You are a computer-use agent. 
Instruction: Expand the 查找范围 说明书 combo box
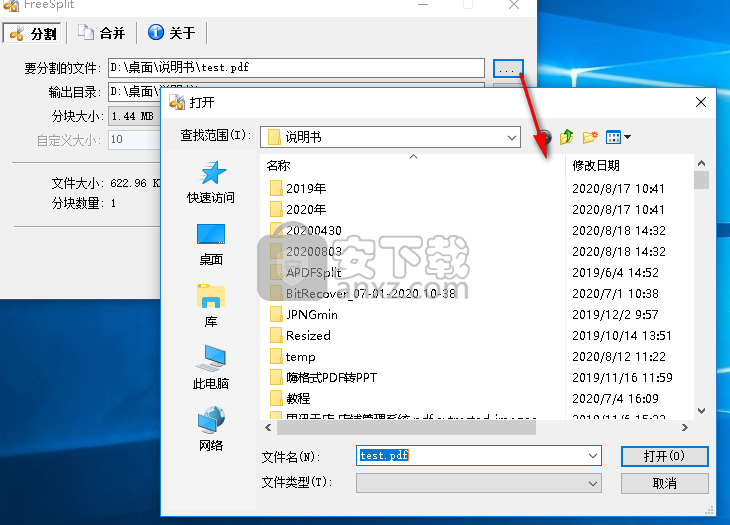(x=390, y=137)
